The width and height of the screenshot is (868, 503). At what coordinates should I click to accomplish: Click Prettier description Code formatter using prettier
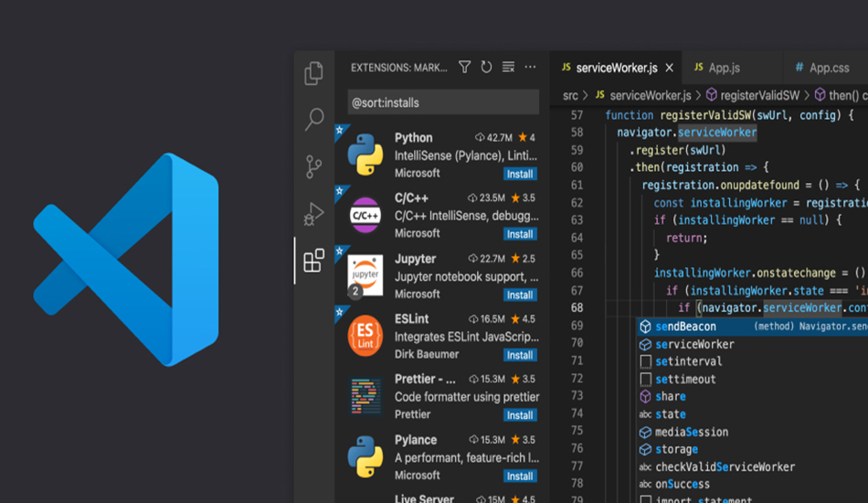pyautogui.click(x=467, y=397)
